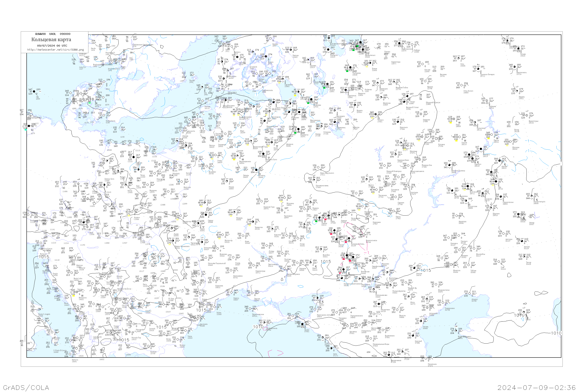Click the 1010 isobar label beside Симферополь
588x392 pixels.
click(258, 327)
